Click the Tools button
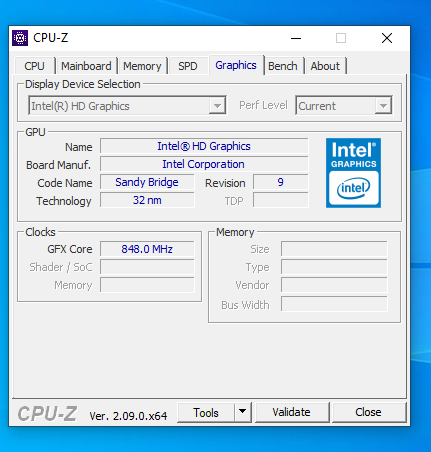The image size is (431, 452). pos(206,412)
